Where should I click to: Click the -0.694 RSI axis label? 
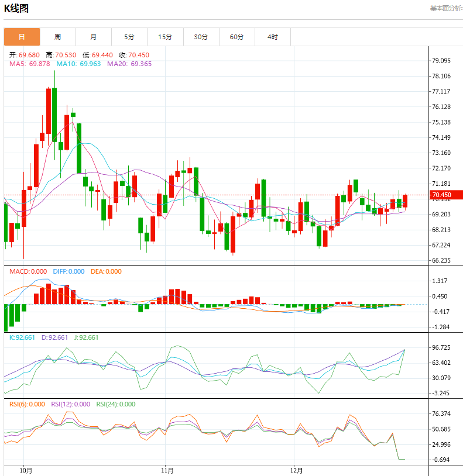click(x=441, y=460)
